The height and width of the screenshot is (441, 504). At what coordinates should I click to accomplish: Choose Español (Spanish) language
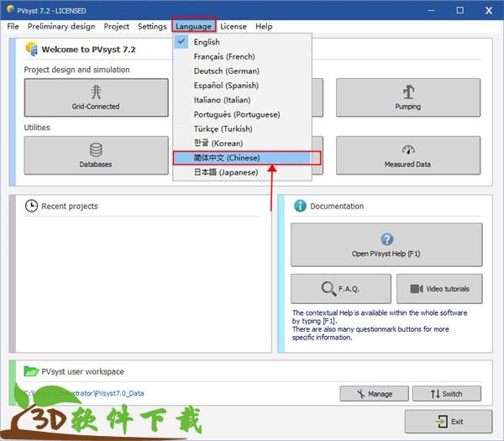243,86
